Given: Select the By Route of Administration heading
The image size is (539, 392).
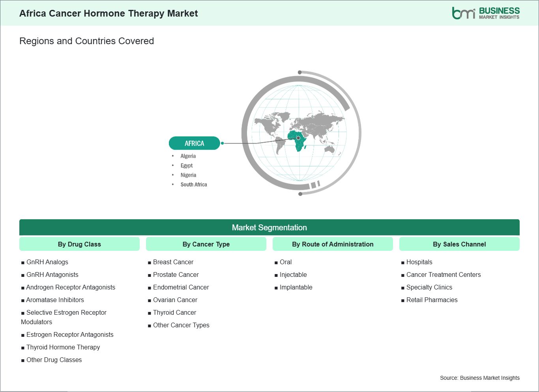Looking at the screenshot, I should tap(333, 244).
